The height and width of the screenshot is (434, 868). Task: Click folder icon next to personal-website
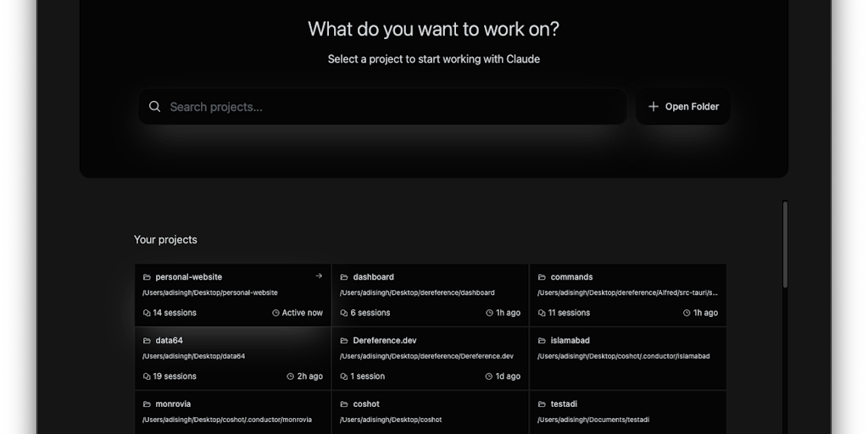(147, 277)
